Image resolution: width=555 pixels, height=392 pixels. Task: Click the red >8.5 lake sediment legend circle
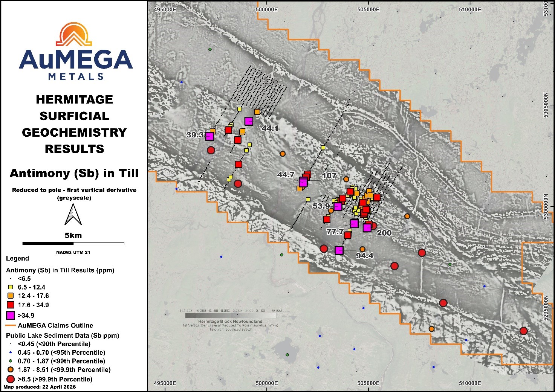(11, 379)
